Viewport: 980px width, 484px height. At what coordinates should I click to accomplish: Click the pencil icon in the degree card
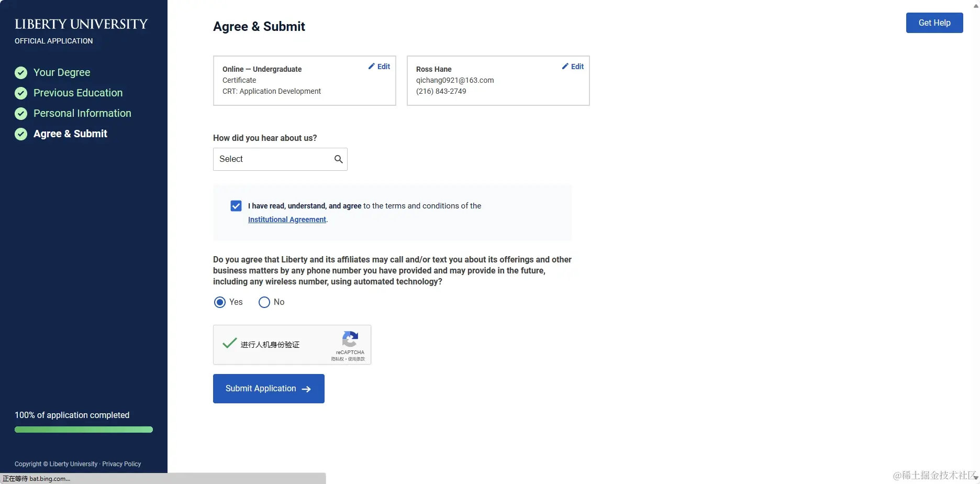pos(372,67)
